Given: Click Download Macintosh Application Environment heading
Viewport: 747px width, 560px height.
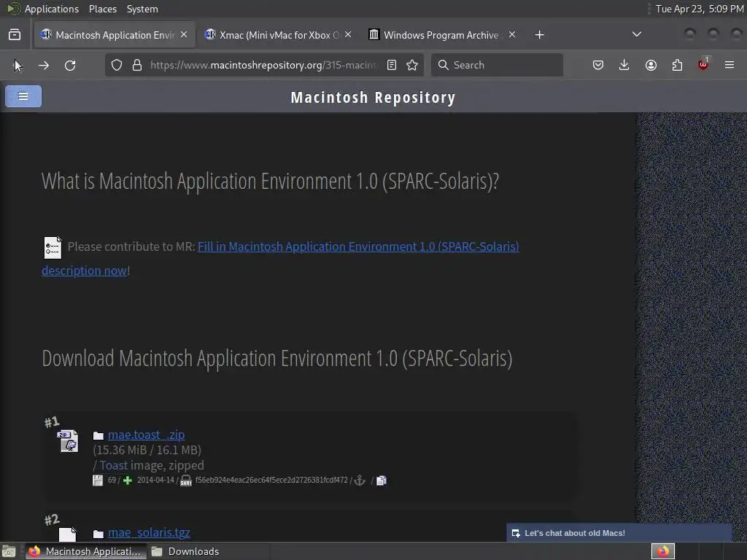Looking at the screenshot, I should coord(277,359).
